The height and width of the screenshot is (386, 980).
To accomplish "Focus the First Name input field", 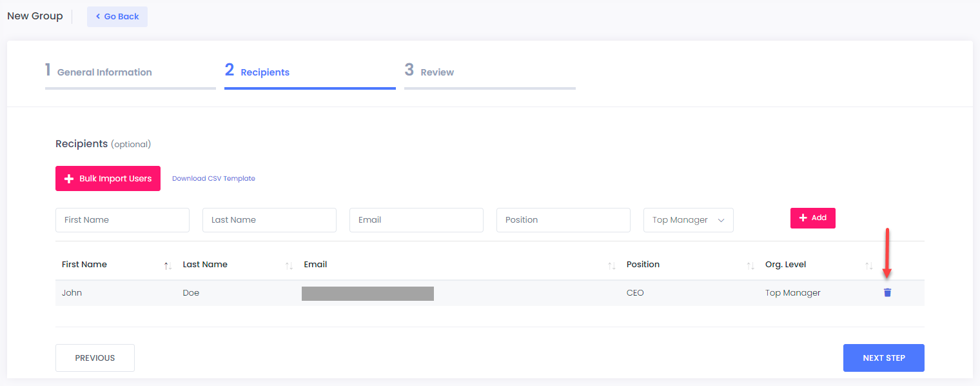I will pos(122,220).
